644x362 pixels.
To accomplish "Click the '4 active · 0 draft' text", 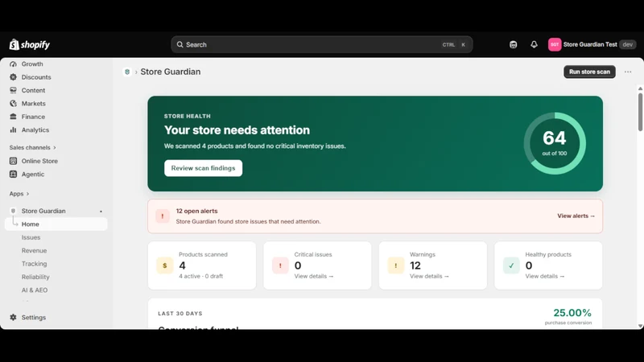I will [200, 276].
